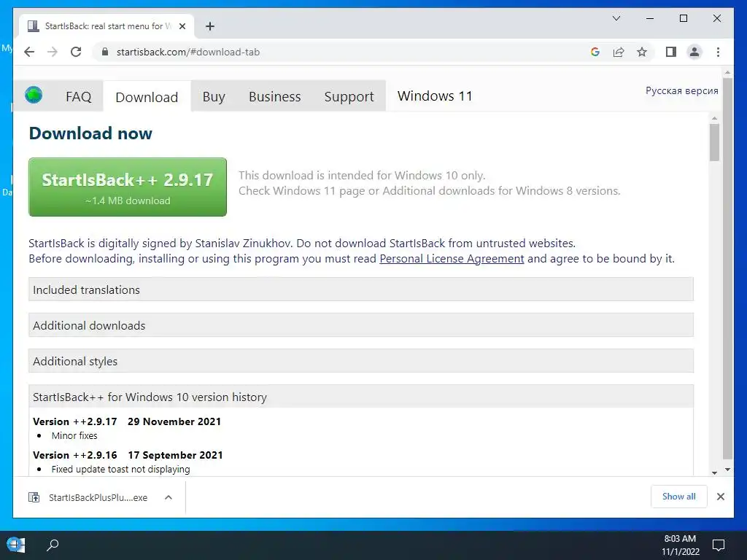Open the tab search chevron

[616, 18]
